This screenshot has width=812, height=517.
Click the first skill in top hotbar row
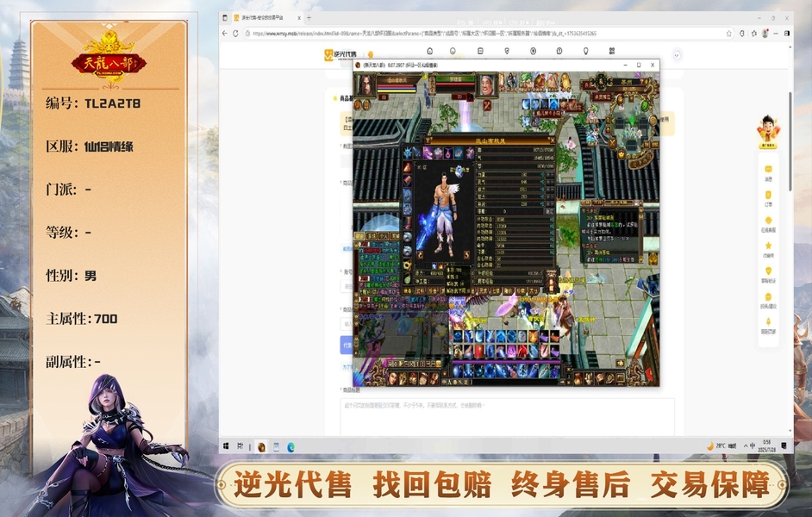click(459, 336)
